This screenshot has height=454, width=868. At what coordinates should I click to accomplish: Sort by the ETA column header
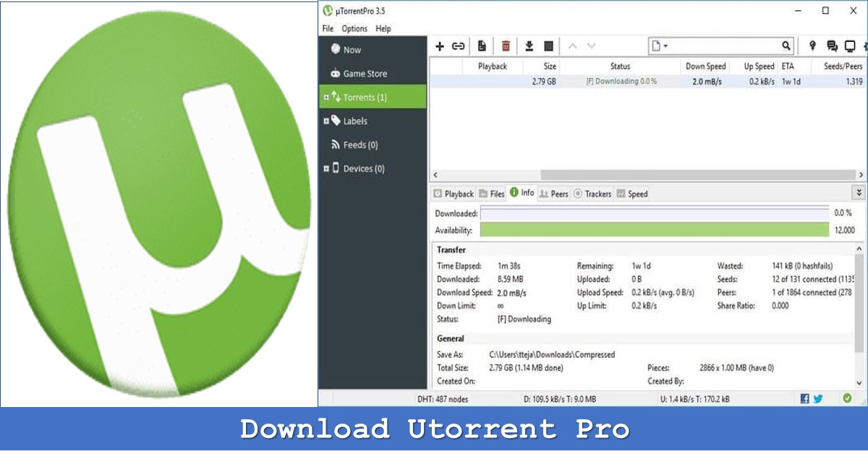coord(787,66)
